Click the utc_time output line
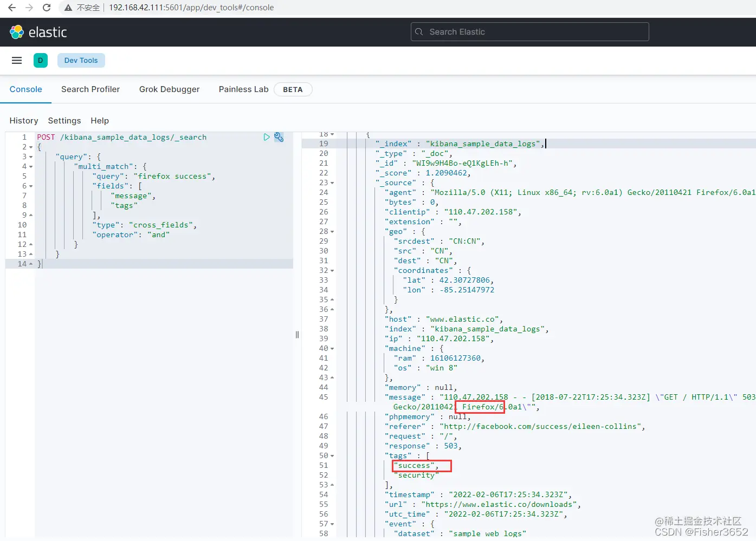 point(476,514)
